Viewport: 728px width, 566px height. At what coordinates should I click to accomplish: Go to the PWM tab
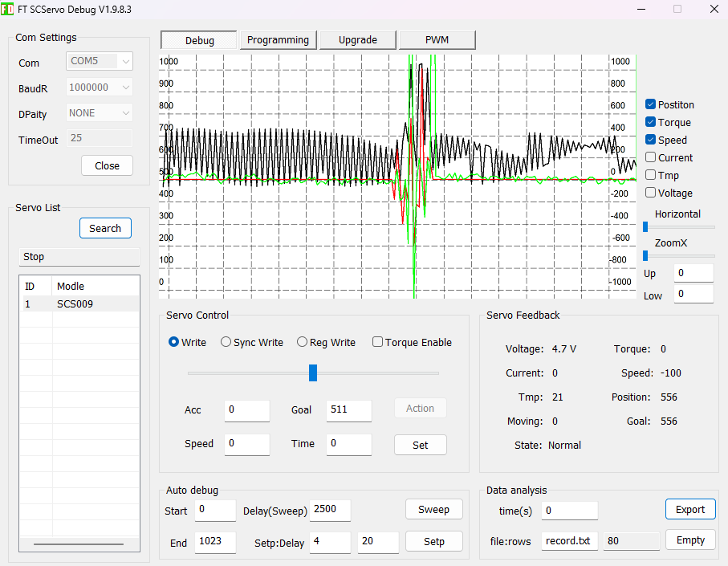437,40
